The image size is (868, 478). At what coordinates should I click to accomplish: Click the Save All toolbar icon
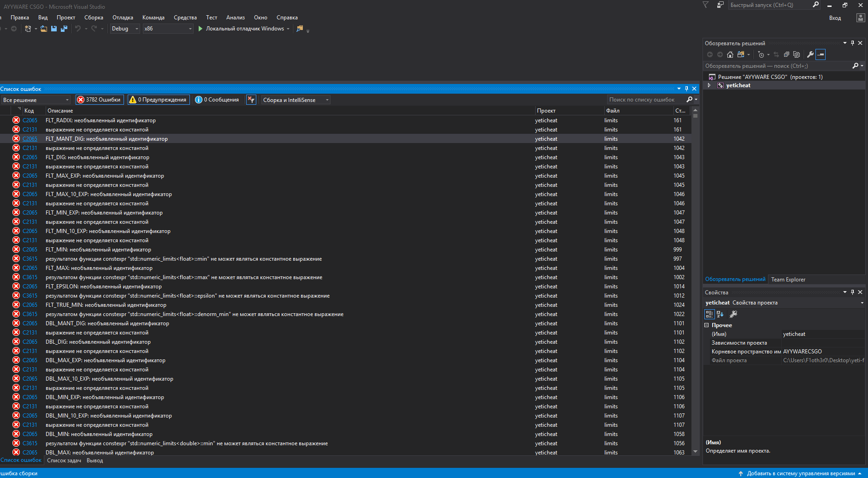(64, 29)
